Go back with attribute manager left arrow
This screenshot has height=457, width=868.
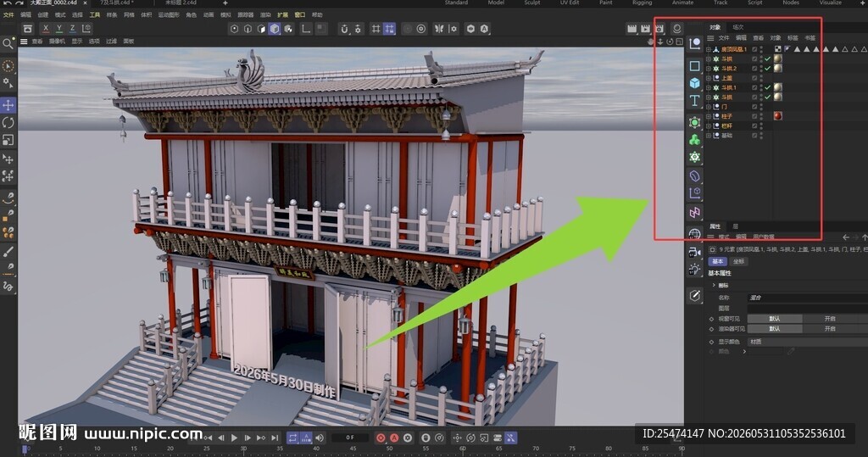[846, 237]
